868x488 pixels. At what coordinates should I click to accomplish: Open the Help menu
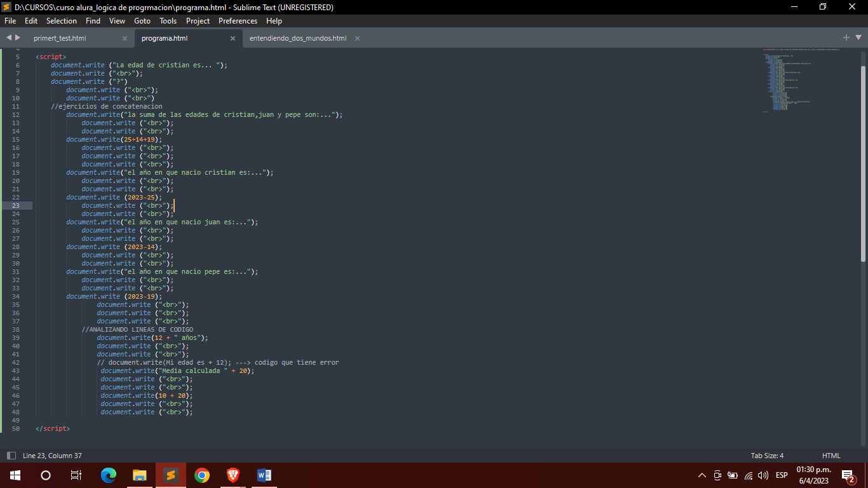coord(275,21)
